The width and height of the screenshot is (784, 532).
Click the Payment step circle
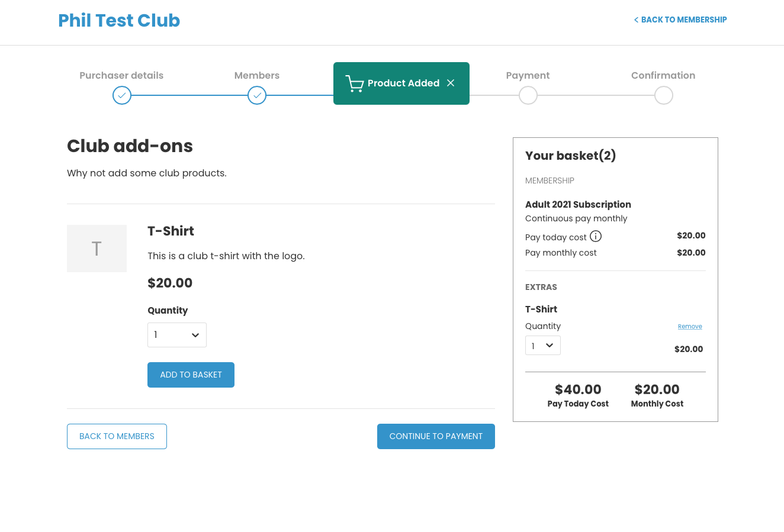[x=528, y=95]
